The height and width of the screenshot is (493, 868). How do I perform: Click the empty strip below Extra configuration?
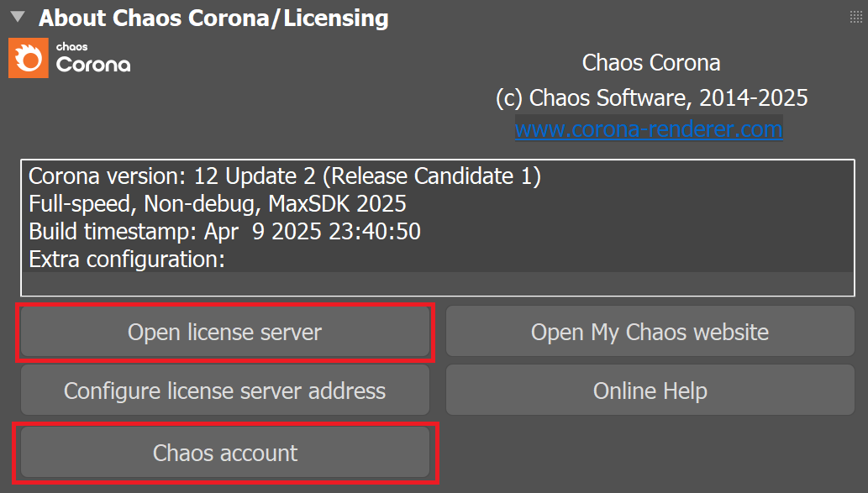437,283
